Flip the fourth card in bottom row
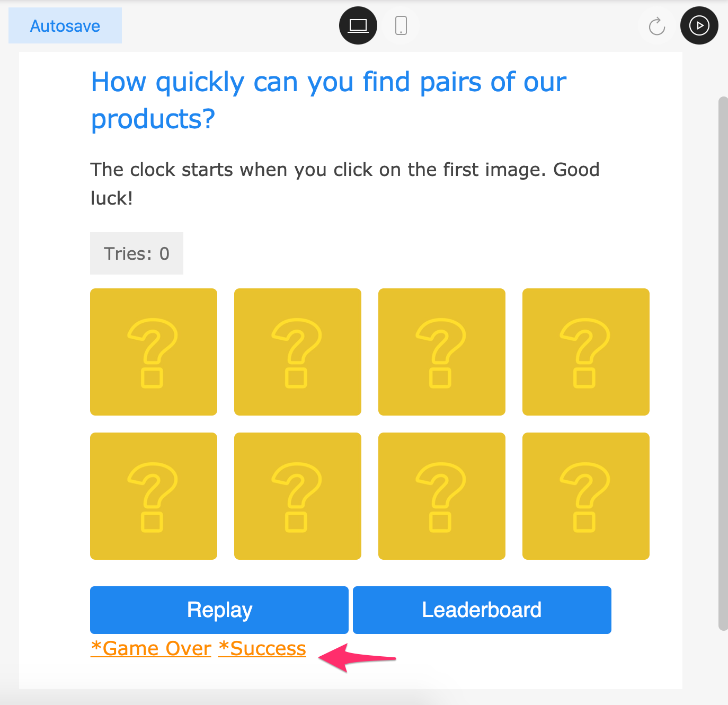 tap(586, 496)
